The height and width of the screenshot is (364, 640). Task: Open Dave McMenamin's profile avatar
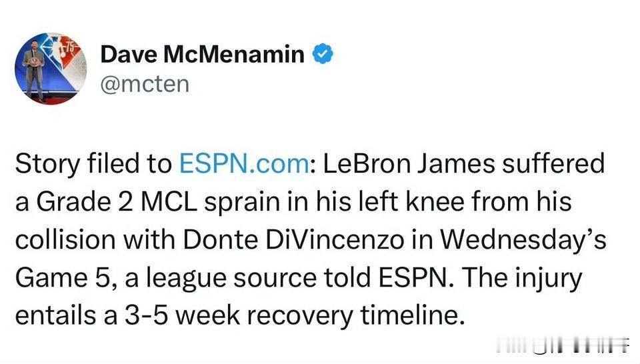click(51, 69)
